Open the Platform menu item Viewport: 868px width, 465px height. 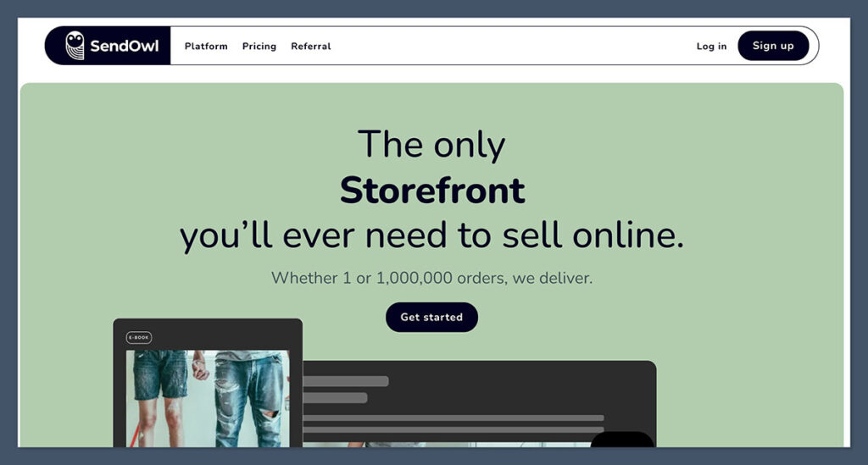tap(206, 47)
